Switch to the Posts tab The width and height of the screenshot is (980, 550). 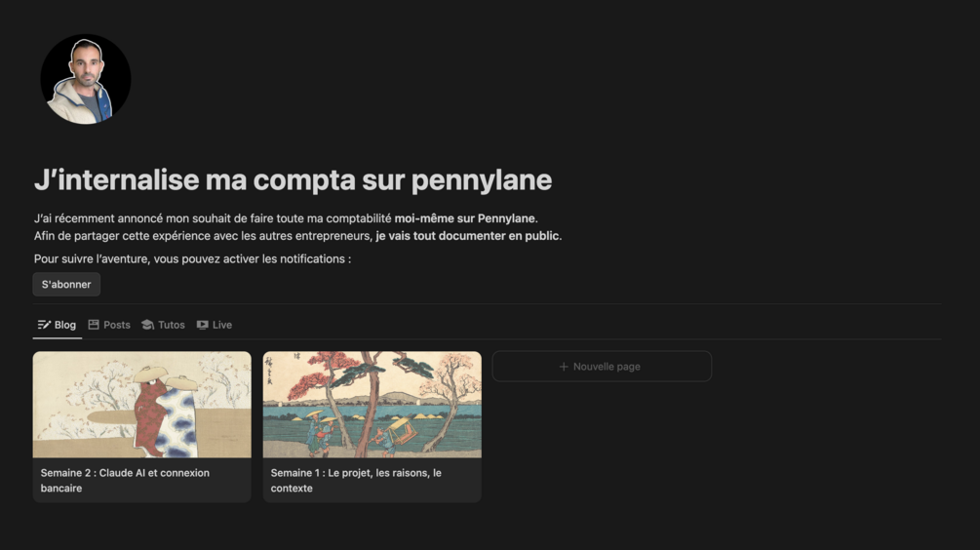pos(109,325)
